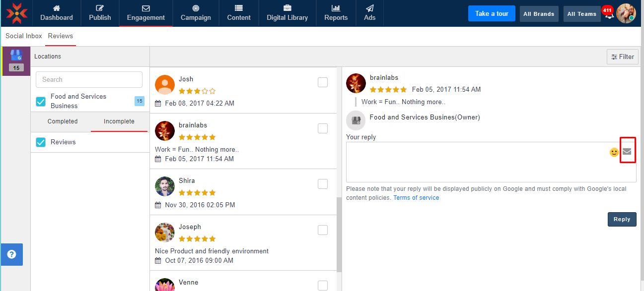This screenshot has width=644, height=291.
Task: Click the app logo in top-left corner
Action: (17, 13)
